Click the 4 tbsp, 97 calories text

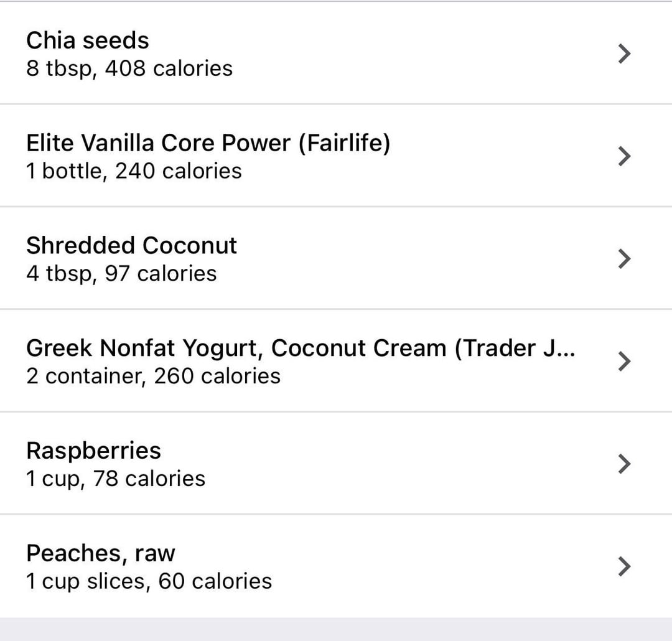click(x=121, y=274)
